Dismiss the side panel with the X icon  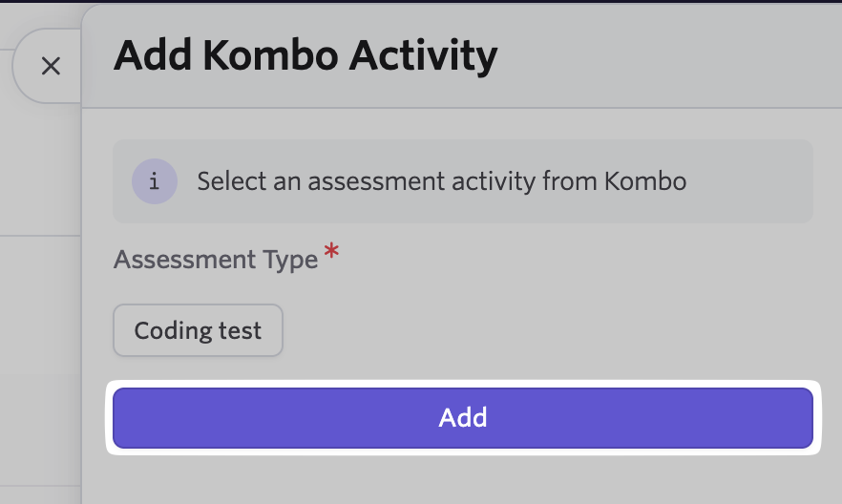click(51, 66)
